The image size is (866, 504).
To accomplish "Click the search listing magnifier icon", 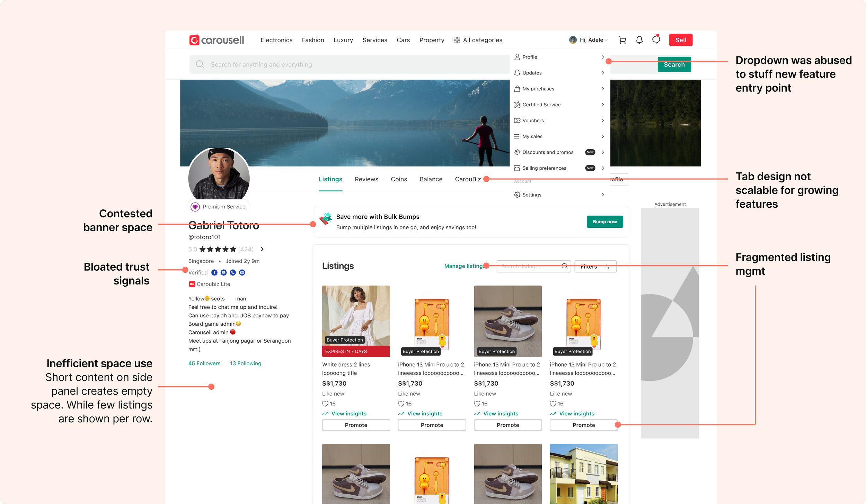I will (565, 266).
